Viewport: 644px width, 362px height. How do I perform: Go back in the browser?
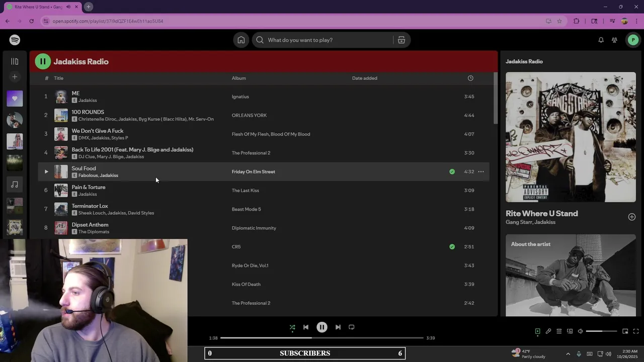8,21
